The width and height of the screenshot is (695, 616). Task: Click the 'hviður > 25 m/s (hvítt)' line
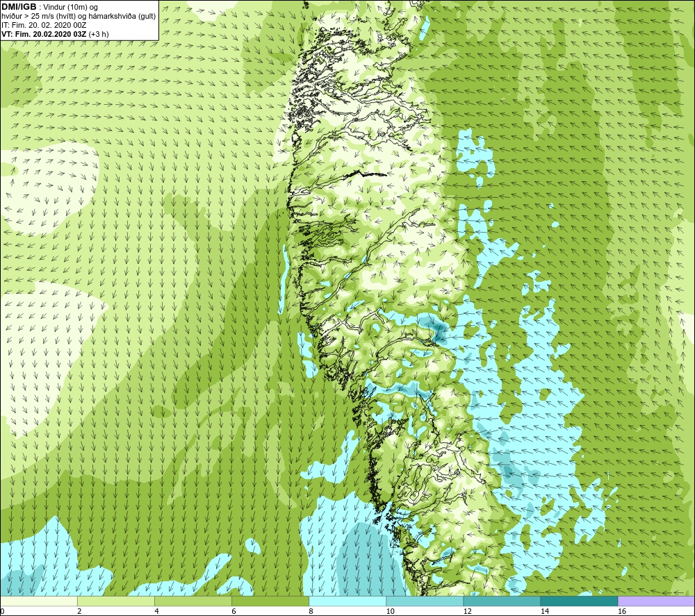(40, 17)
